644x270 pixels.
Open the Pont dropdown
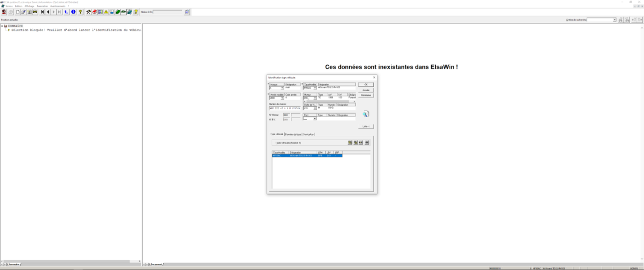coord(315,119)
